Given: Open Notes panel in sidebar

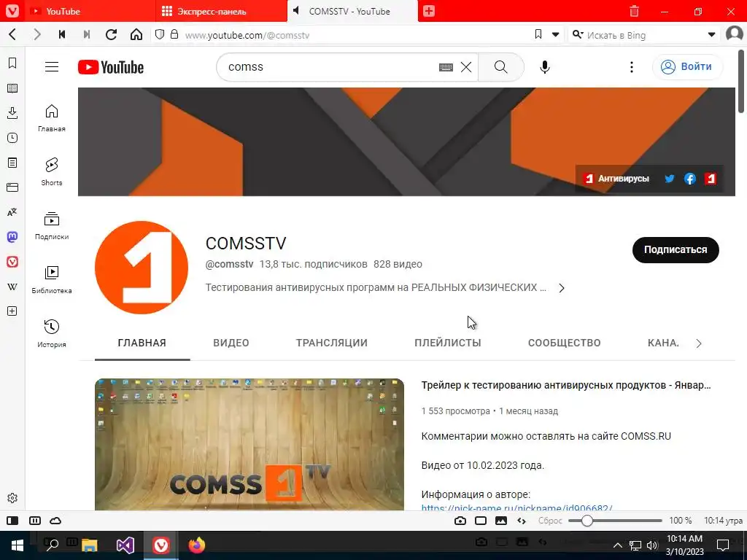Looking at the screenshot, I should (12, 163).
